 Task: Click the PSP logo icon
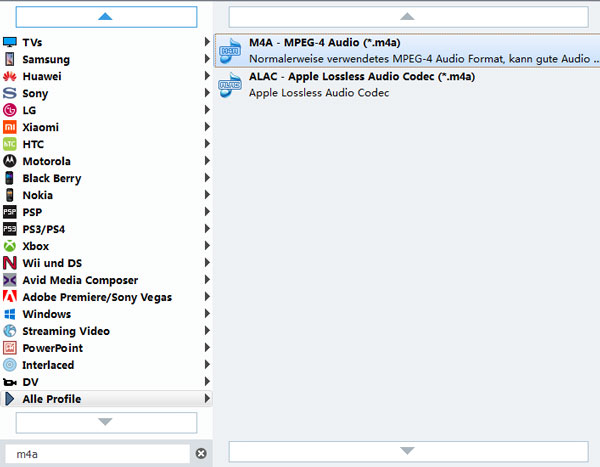[x=10, y=212]
